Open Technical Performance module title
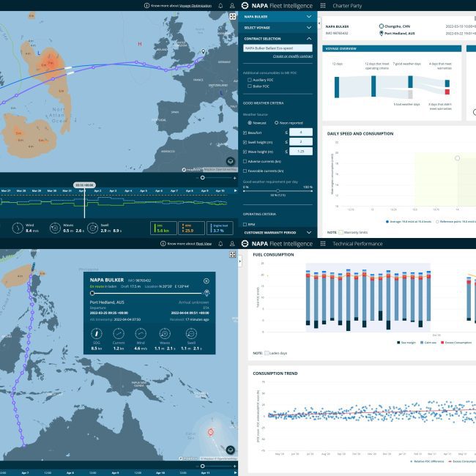This screenshot has height=476, width=476. point(357,243)
